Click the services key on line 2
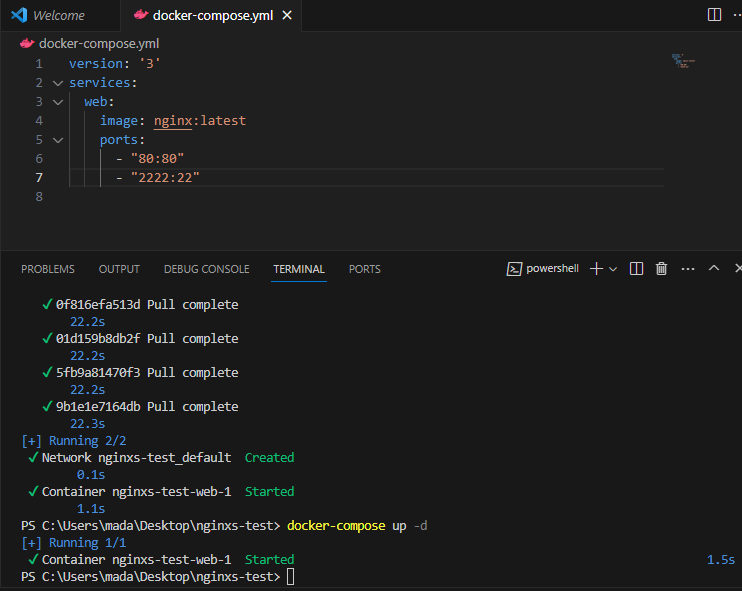 click(x=100, y=83)
